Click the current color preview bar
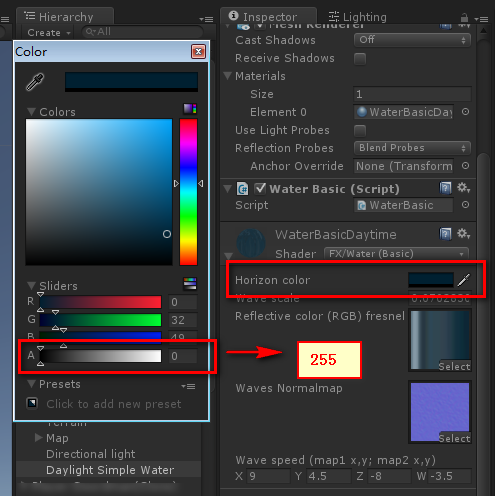 [131, 82]
